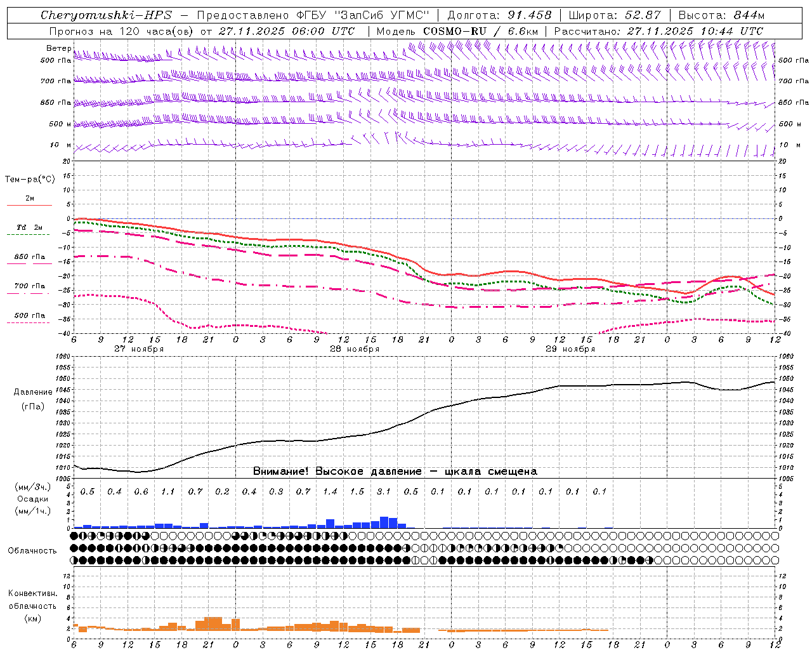
Task: Click the "29 ноября" date label
Action: [x=570, y=348]
